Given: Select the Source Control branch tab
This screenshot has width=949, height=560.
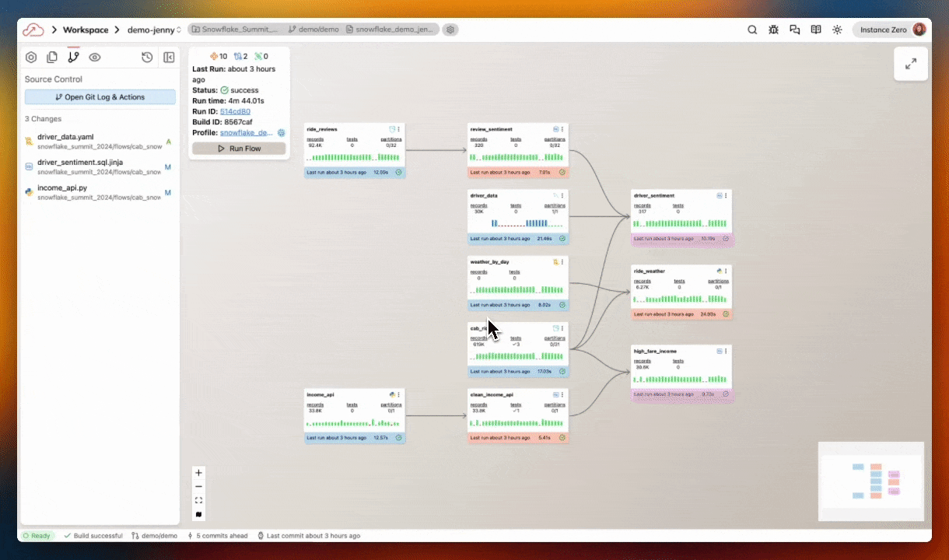Looking at the screenshot, I should tap(73, 57).
